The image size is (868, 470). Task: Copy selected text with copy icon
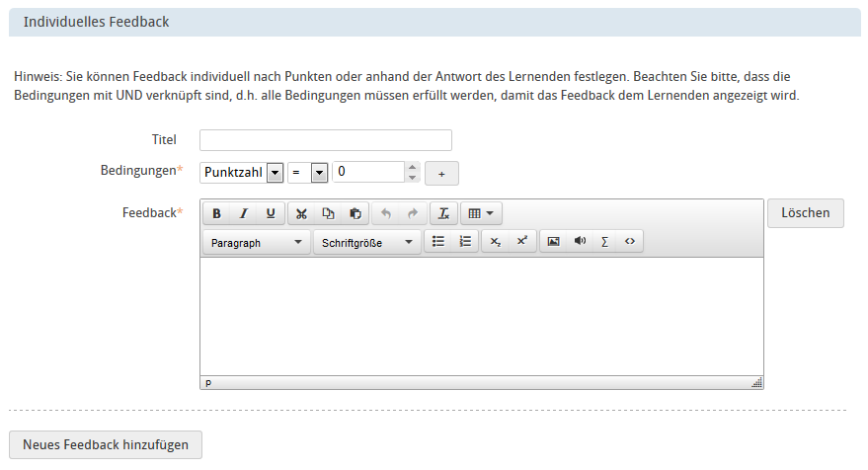[328, 213]
